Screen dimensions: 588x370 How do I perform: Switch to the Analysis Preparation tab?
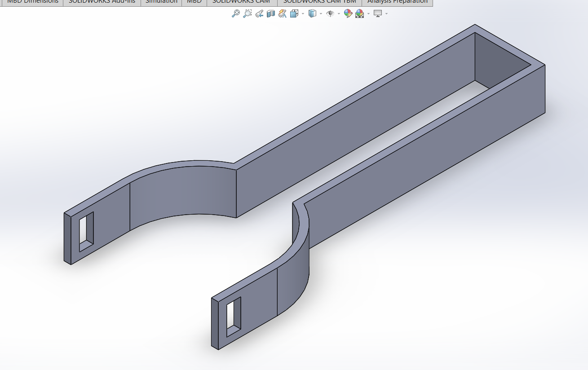coord(397,2)
